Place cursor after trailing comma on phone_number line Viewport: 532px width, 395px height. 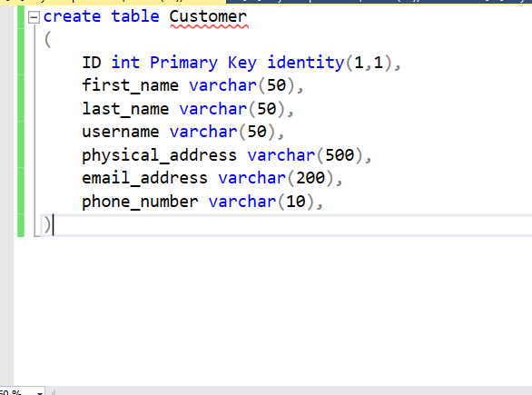[x=323, y=202]
